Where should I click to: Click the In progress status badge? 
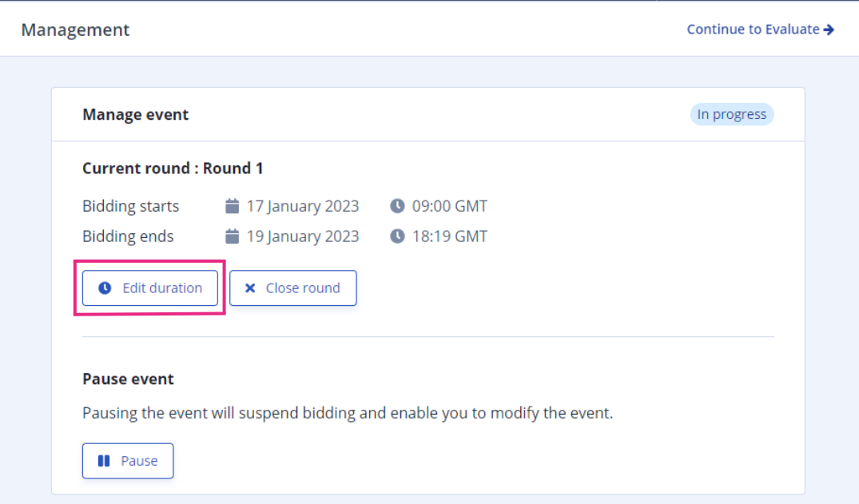click(732, 114)
